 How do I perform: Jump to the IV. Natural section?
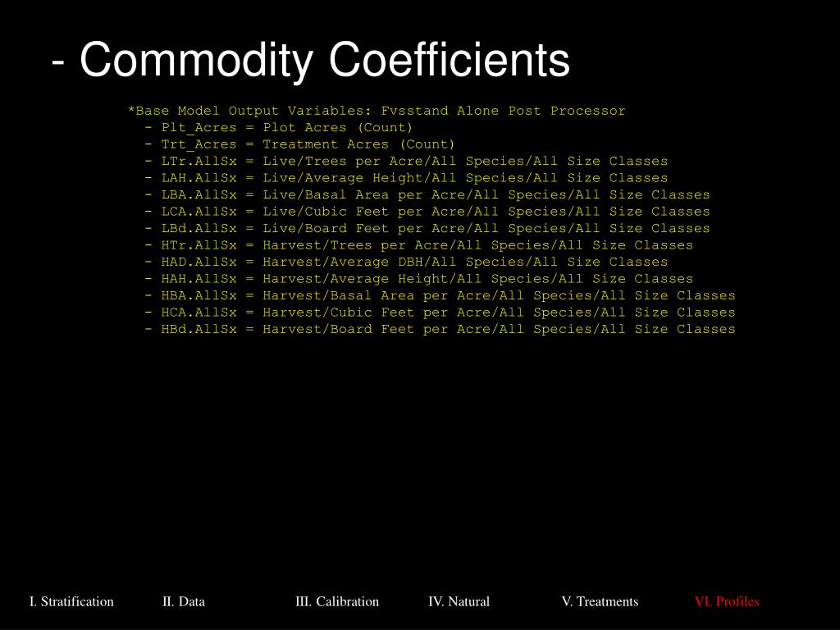pos(459,601)
